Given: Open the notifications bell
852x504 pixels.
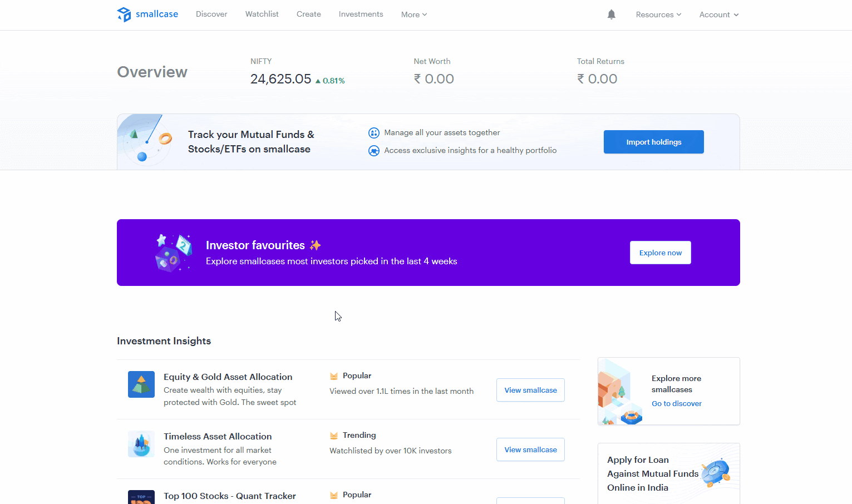Looking at the screenshot, I should [x=611, y=14].
